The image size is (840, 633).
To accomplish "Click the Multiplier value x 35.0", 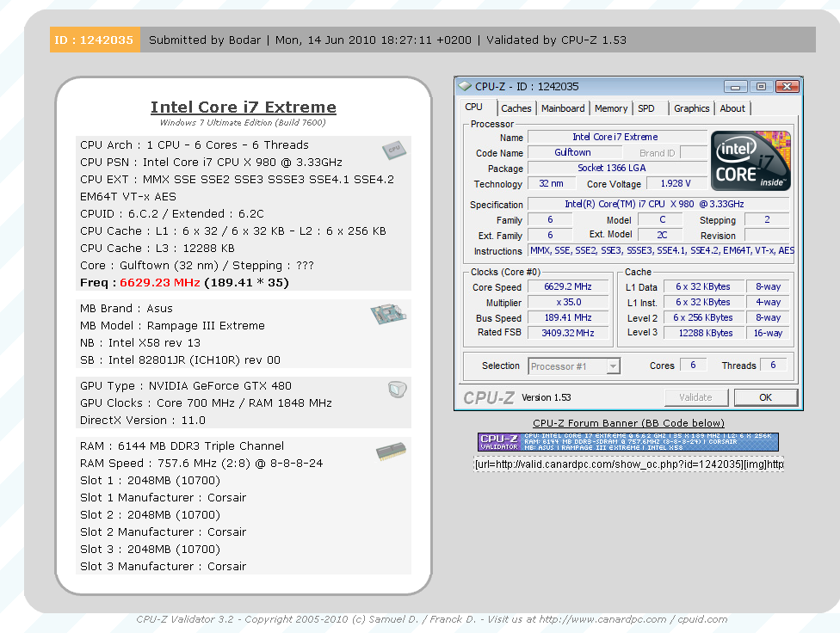I will point(568,303).
